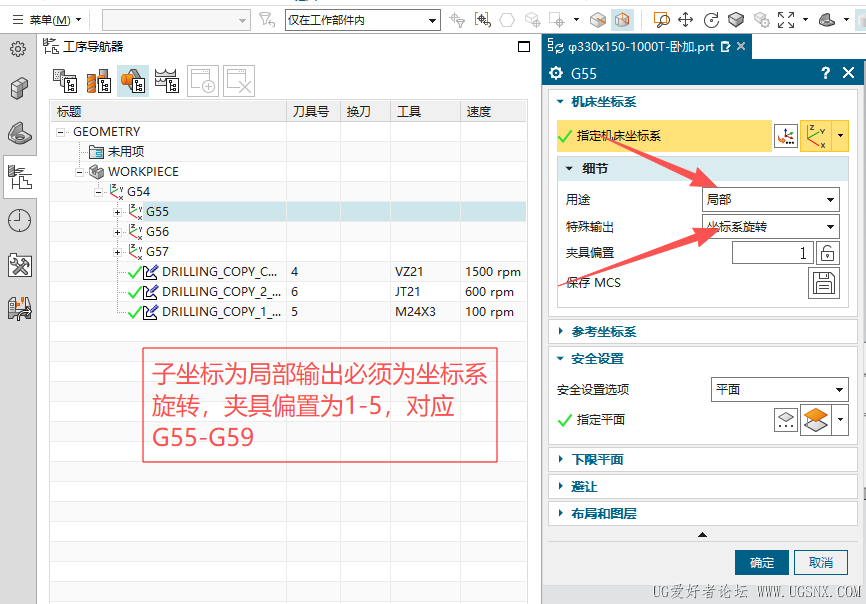Click the 刀具号 column header

(x=313, y=112)
